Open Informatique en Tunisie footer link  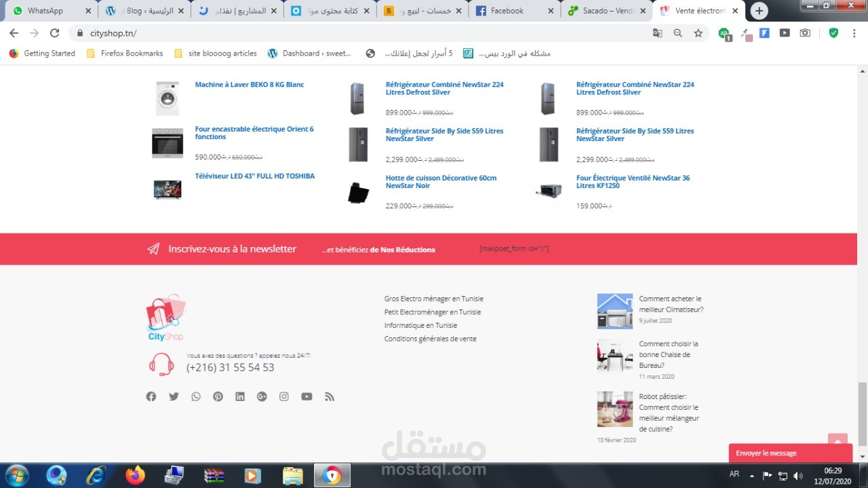[420, 325]
